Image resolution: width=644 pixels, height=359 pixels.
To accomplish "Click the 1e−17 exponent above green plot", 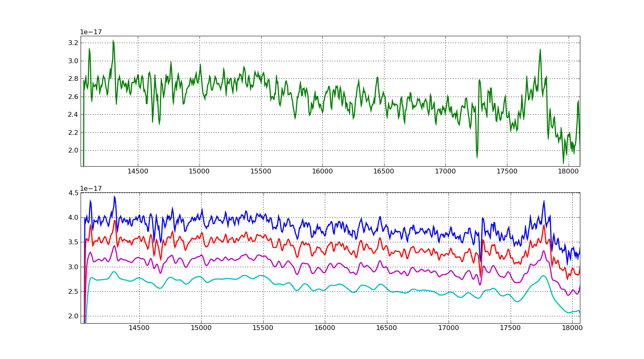I will click(x=91, y=32).
